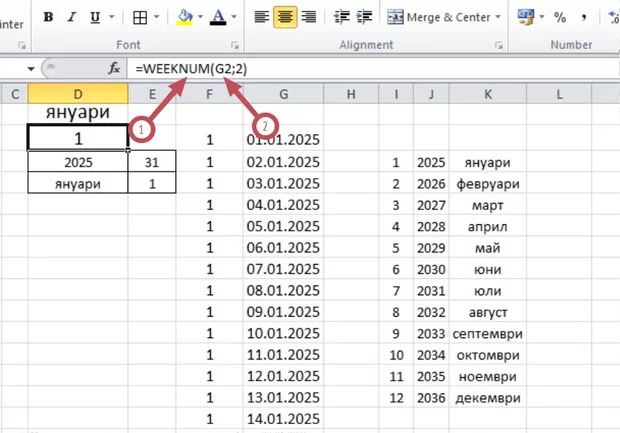Apply the fill color bucket
Viewport: 620px width, 433px height.
pyautogui.click(x=185, y=17)
